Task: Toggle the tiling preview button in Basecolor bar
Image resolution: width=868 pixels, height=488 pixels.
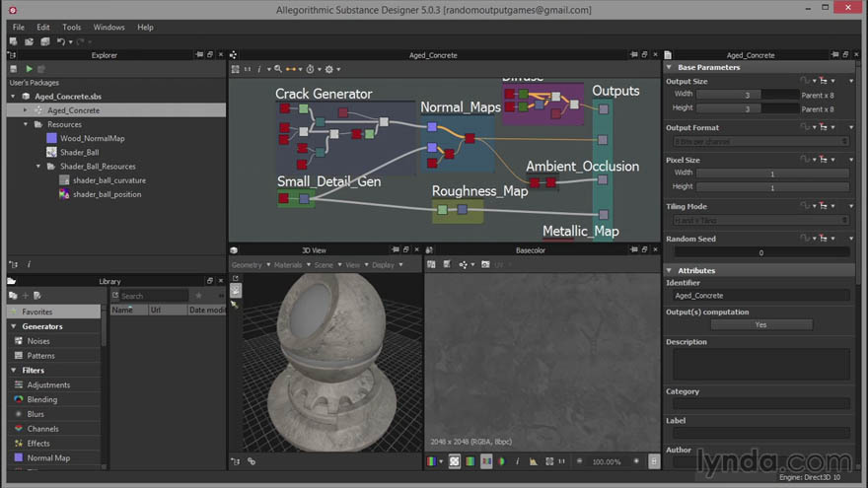Action: click(486, 461)
